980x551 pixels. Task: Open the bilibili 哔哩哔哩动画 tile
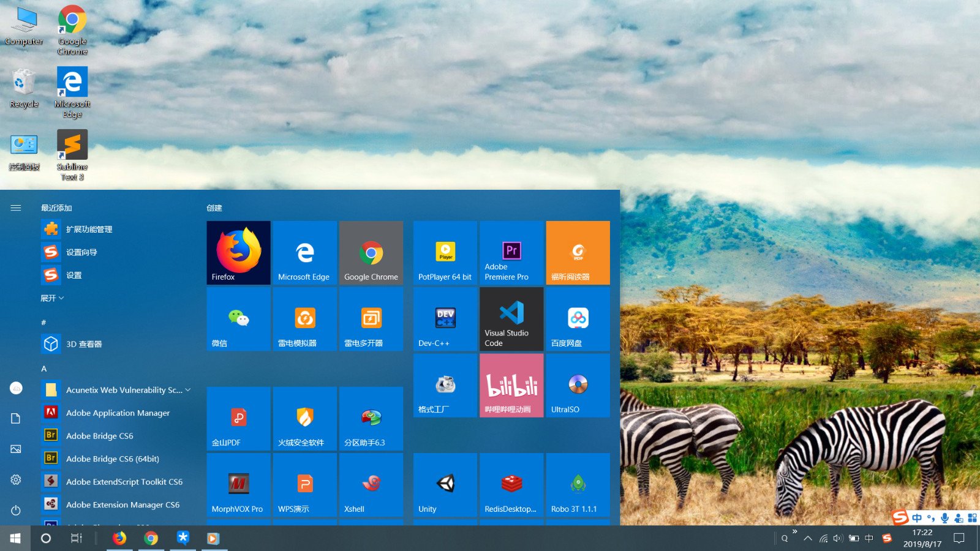[511, 385]
